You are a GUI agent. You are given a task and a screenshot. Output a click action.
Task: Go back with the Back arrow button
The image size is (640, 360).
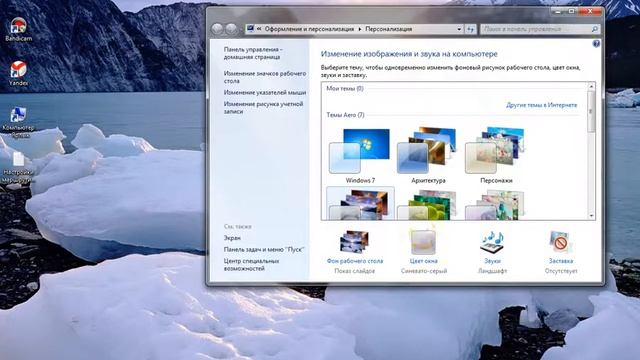pos(218,29)
